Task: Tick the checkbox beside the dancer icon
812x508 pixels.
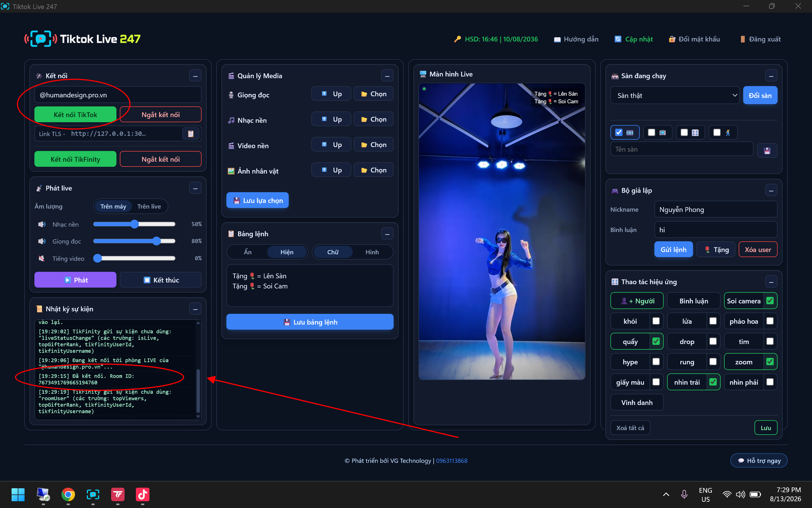Action: tap(717, 132)
